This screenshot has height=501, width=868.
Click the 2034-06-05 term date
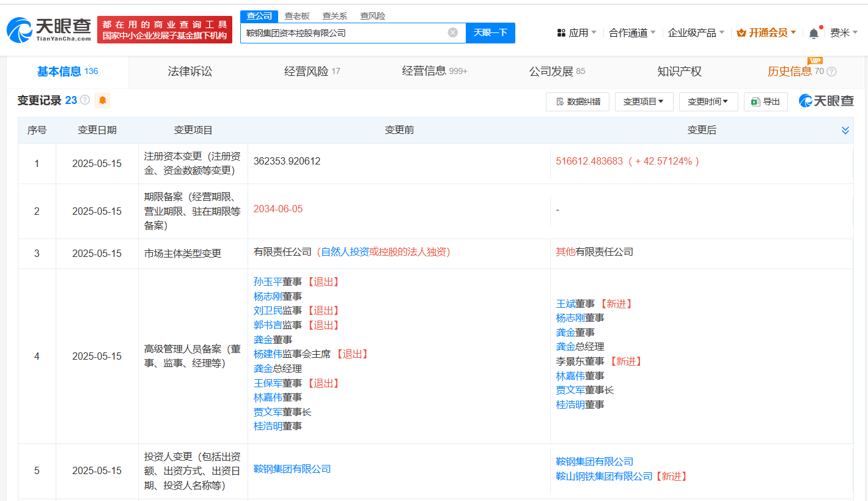point(278,209)
